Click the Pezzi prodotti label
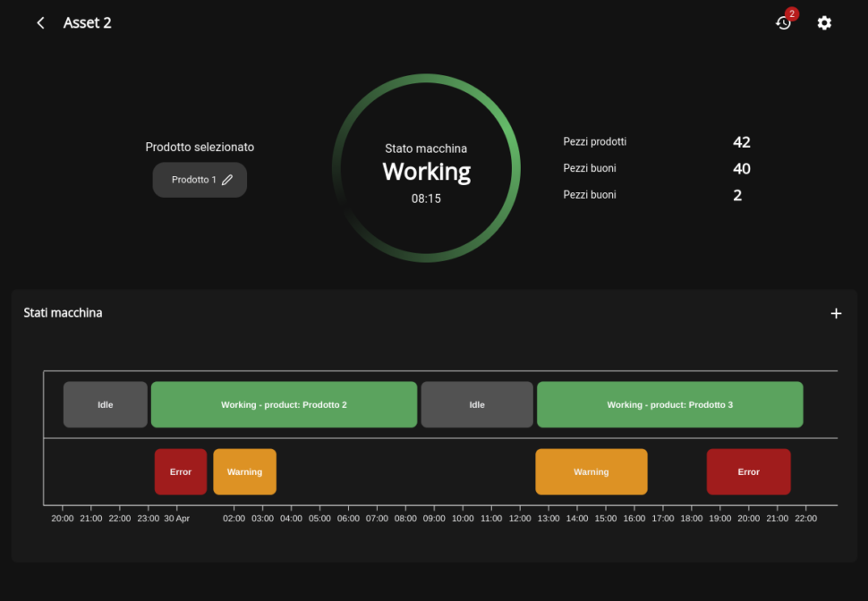The width and height of the screenshot is (868, 601). pyautogui.click(x=595, y=141)
